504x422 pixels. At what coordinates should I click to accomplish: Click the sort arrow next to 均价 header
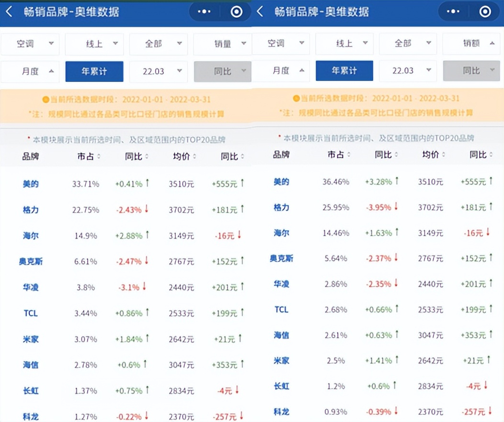[x=194, y=156]
